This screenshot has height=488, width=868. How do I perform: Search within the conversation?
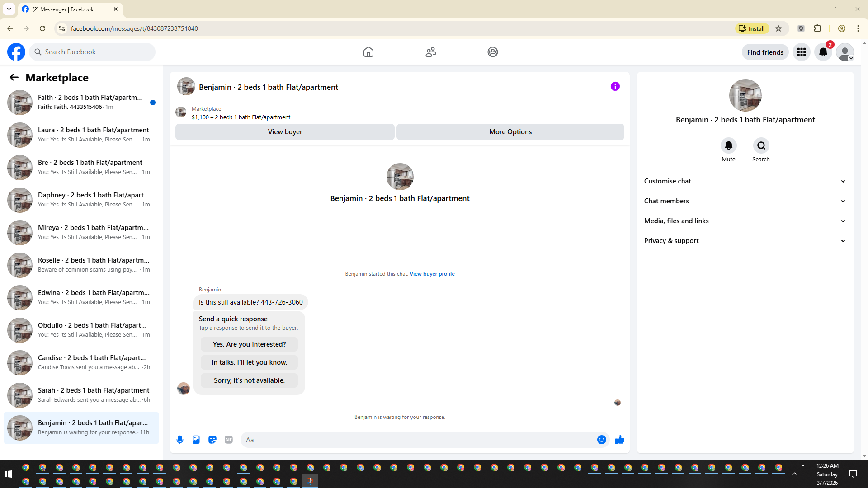click(x=761, y=145)
